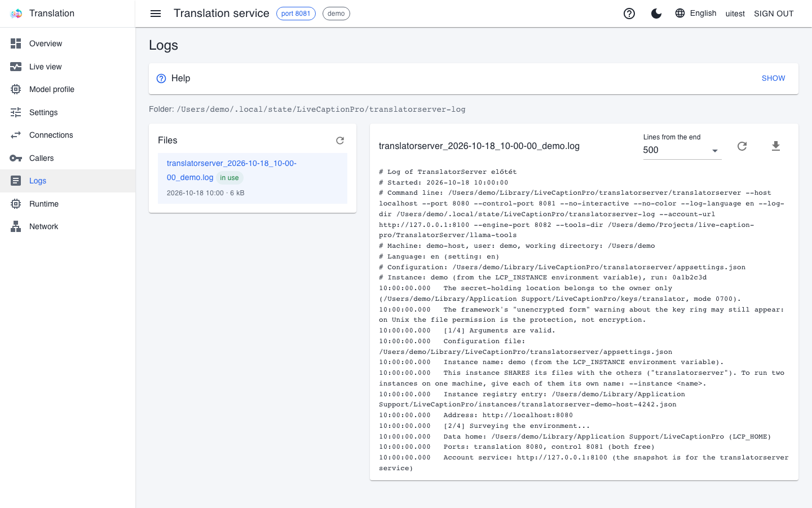Viewport: 812px width, 508px height.
Task: Open Connections in sidebar
Action: 68,135
